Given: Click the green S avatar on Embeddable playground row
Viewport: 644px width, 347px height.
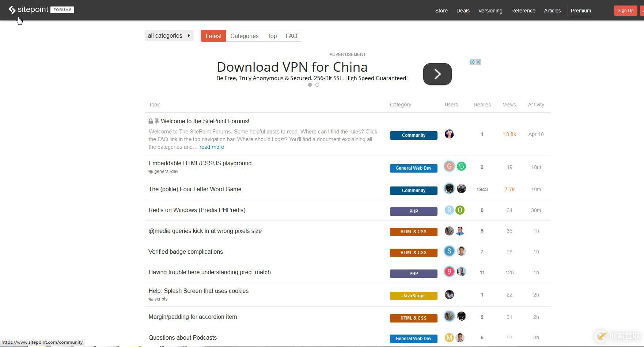Looking at the screenshot, I should (x=461, y=166).
